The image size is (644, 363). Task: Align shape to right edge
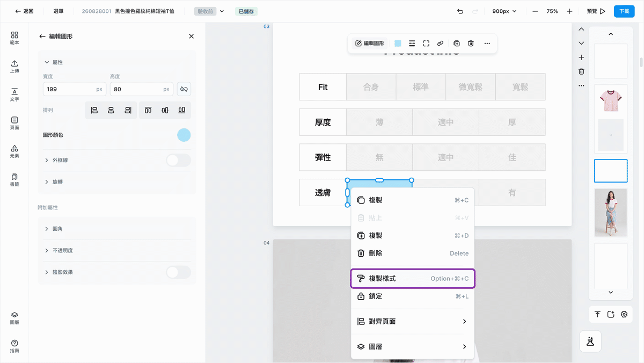coord(128,110)
